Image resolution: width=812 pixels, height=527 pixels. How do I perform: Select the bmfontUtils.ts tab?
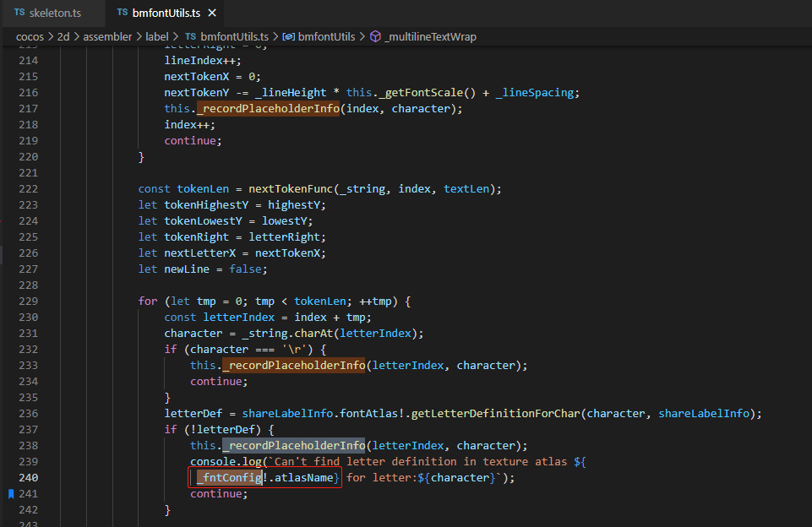(x=166, y=13)
